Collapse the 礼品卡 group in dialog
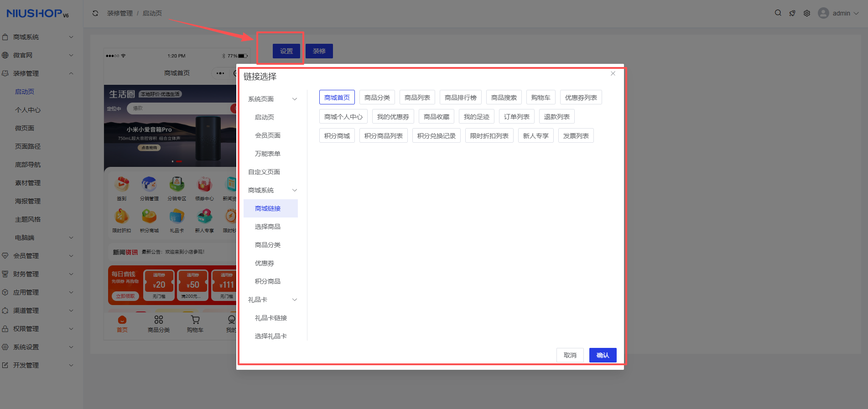 295,300
